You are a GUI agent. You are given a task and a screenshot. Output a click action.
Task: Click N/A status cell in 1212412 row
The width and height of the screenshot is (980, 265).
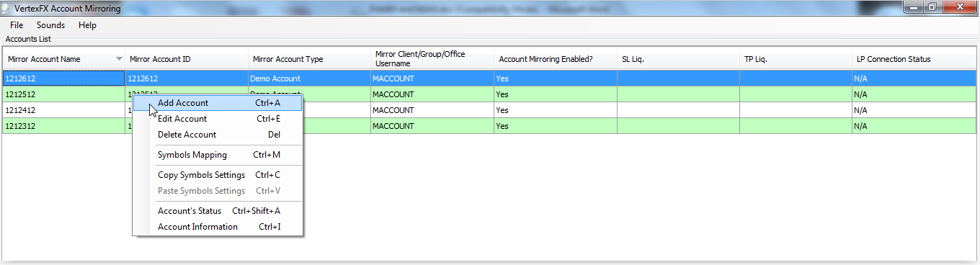point(914,110)
